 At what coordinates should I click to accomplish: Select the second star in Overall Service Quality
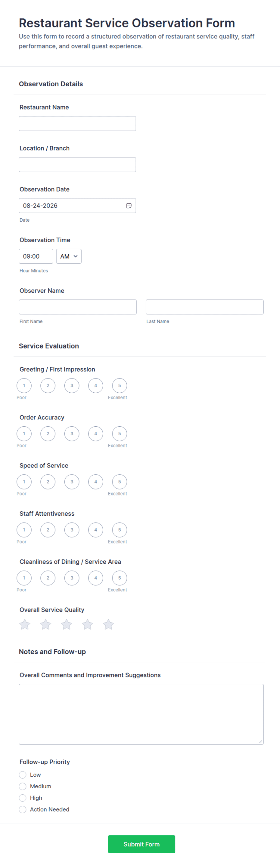[45, 624]
